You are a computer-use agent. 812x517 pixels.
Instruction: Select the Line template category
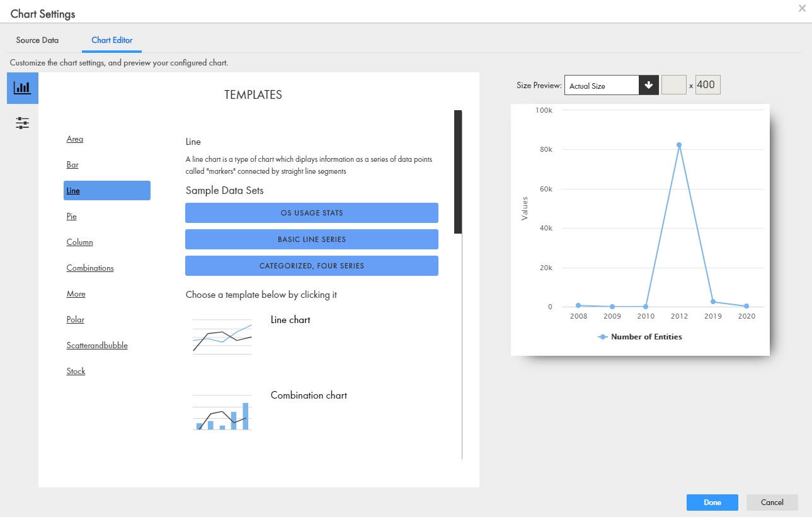pos(107,191)
